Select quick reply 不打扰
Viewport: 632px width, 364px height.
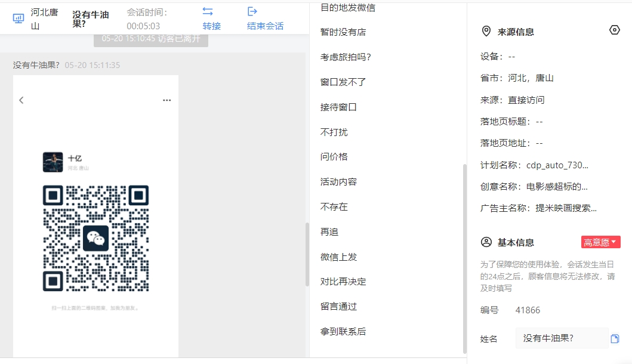[x=334, y=132]
